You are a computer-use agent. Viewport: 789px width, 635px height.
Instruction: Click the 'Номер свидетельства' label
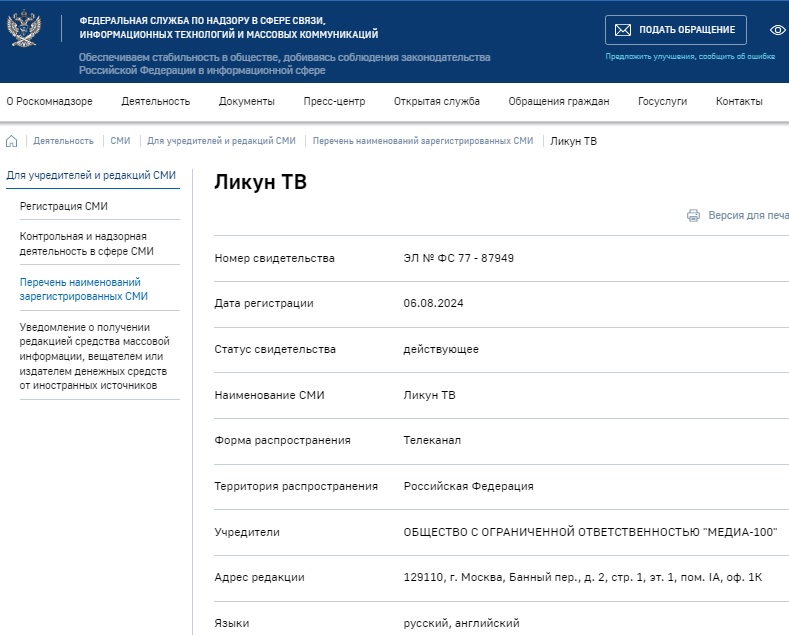click(x=274, y=258)
